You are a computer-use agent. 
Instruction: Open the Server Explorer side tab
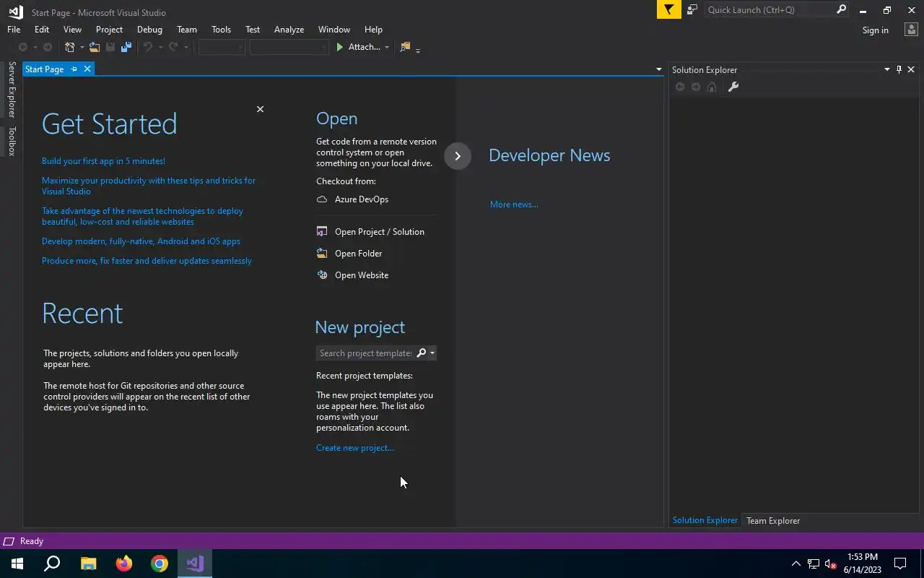pyautogui.click(x=12, y=90)
